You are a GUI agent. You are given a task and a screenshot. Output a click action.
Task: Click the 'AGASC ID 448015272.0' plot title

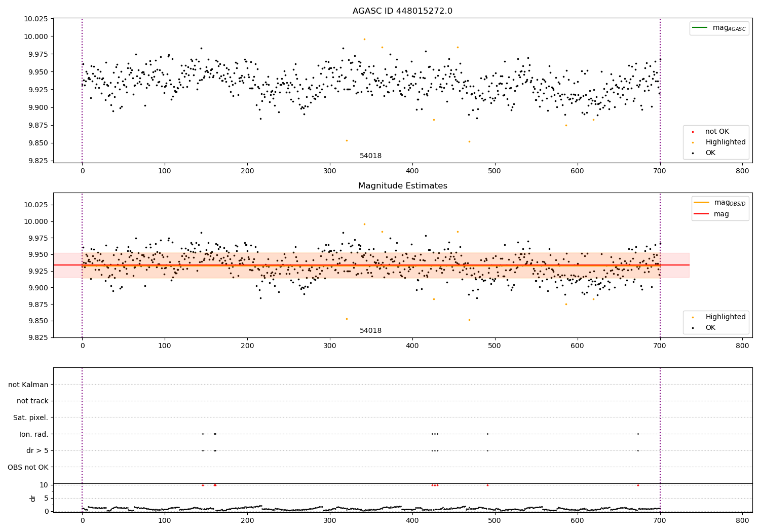pos(402,11)
